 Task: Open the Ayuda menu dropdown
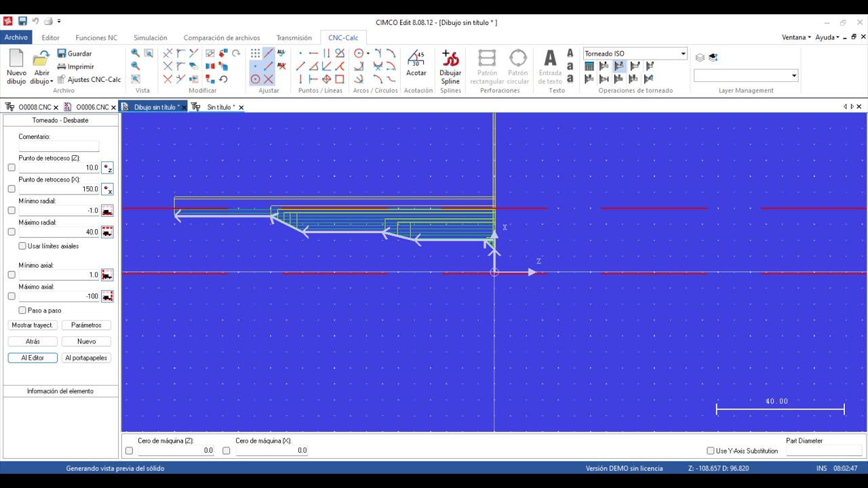click(827, 37)
